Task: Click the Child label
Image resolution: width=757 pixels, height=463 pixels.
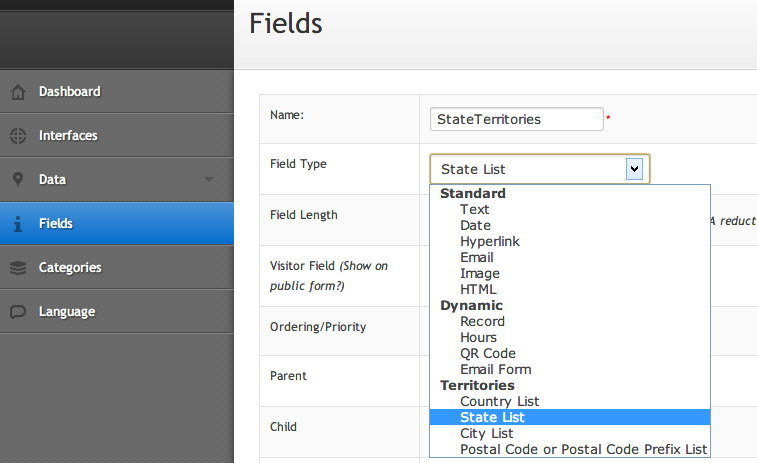Action: tap(283, 427)
